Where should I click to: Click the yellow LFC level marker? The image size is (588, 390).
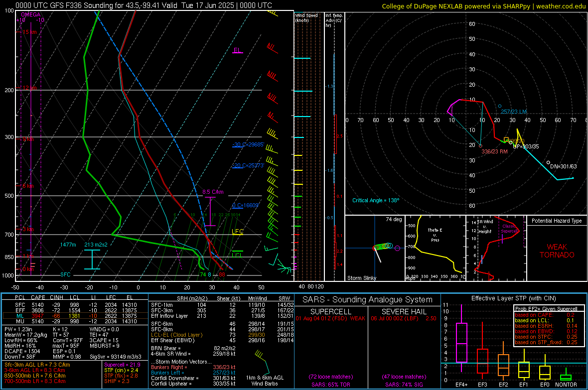237,232
